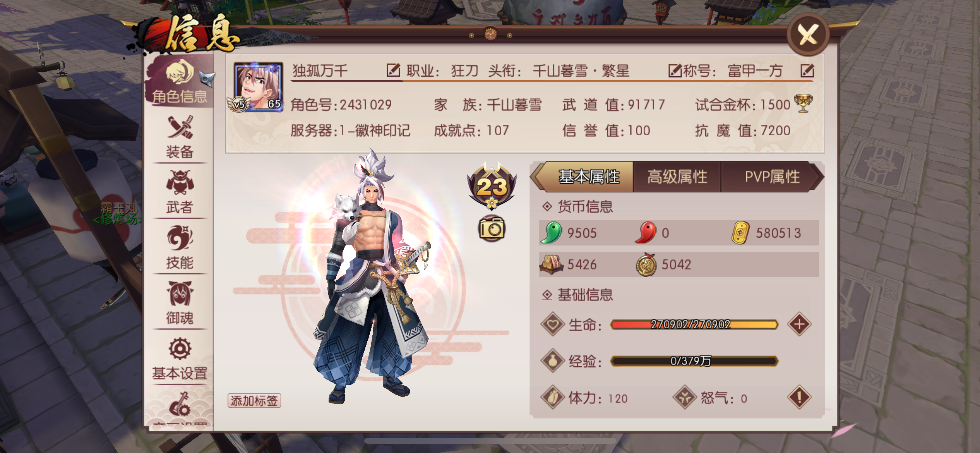
Task: Open 基本设置 gear settings icon
Action: click(x=180, y=358)
